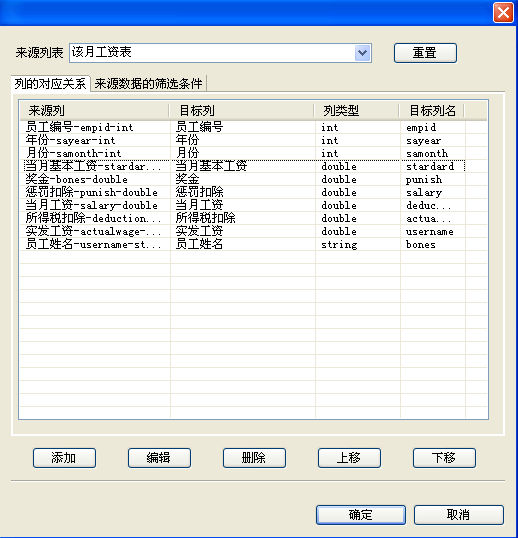
Task: Click target column name deduc...
Action: [x=428, y=206]
